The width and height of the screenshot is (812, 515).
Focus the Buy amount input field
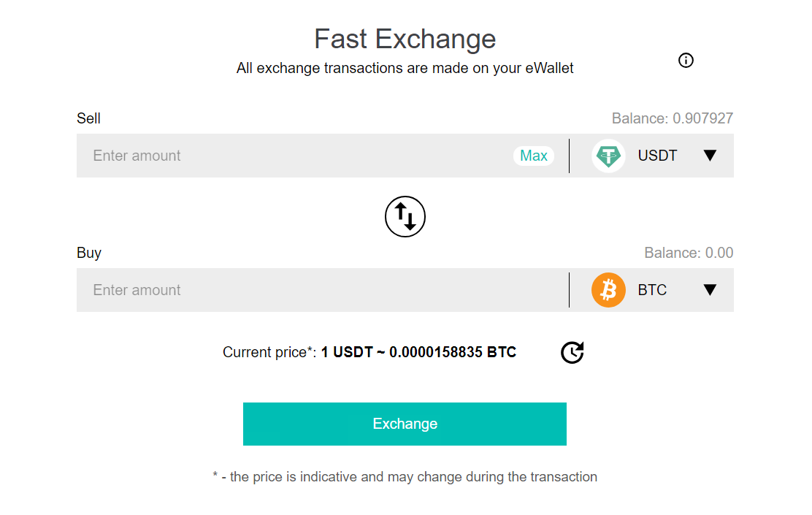pyautogui.click(x=322, y=289)
